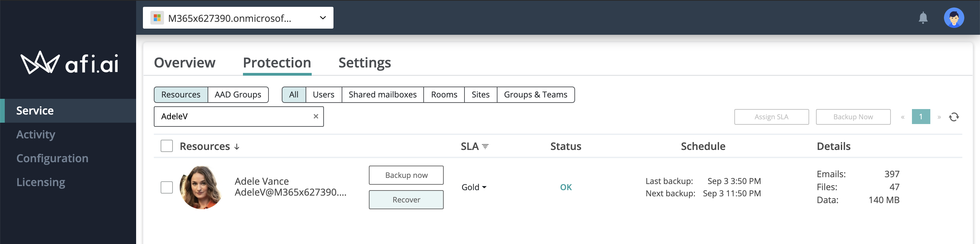Viewport: 980px width, 244px height.
Task: Click the top Backup Now button
Action: click(x=853, y=117)
